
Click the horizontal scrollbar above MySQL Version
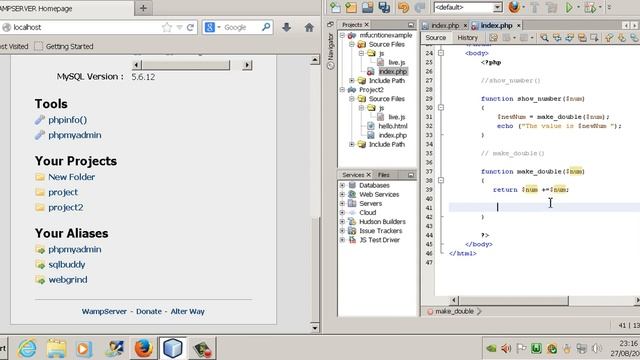pos(192,65)
